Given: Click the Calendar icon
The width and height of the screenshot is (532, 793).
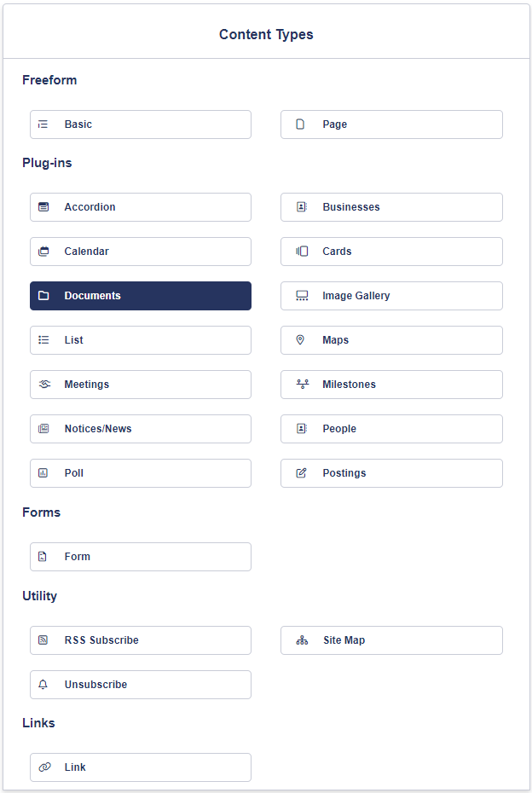Looking at the screenshot, I should coord(44,252).
